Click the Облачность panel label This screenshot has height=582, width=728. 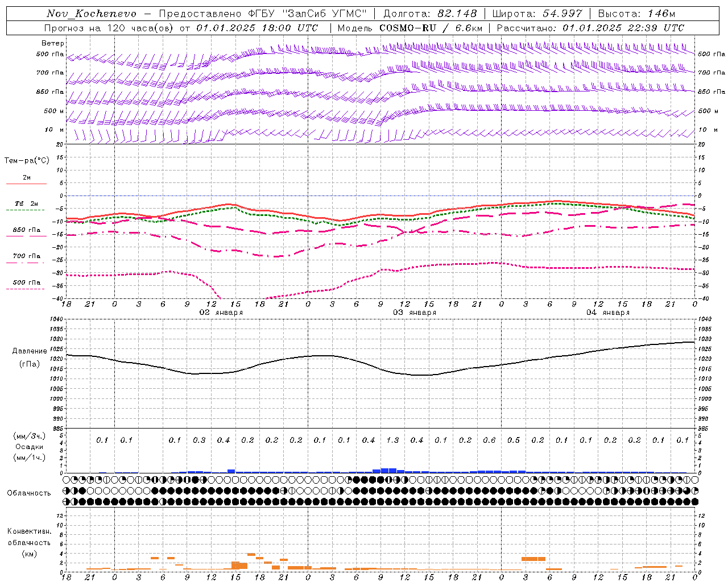[29, 493]
